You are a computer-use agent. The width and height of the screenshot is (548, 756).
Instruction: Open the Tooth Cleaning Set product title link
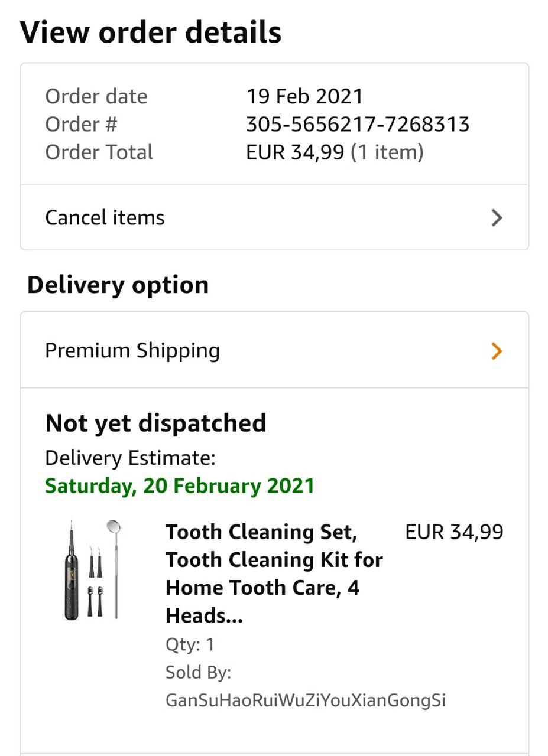point(274,573)
